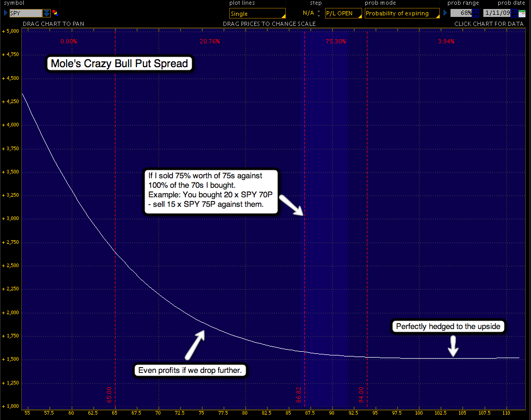Open the prob date calendar picker
The image size is (531, 420).
click(521, 13)
